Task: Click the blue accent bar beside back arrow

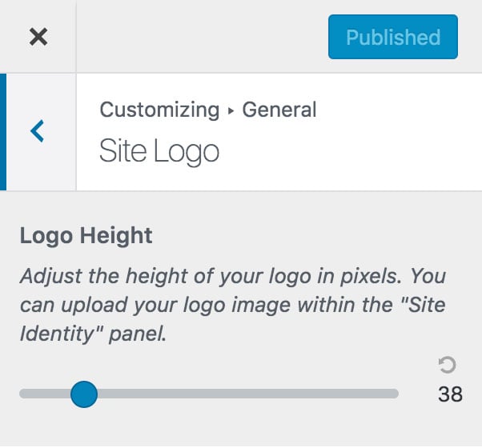Action: coord(3,132)
